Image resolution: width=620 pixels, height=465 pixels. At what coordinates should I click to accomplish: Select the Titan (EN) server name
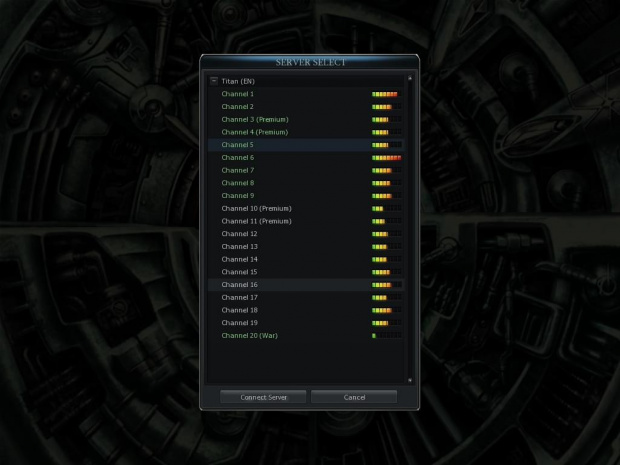[x=238, y=81]
